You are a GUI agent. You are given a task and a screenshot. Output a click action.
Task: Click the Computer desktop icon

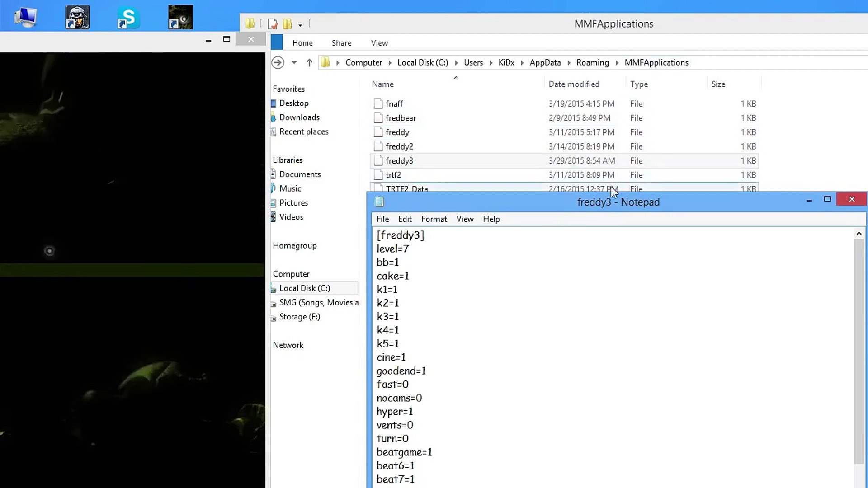click(x=25, y=17)
